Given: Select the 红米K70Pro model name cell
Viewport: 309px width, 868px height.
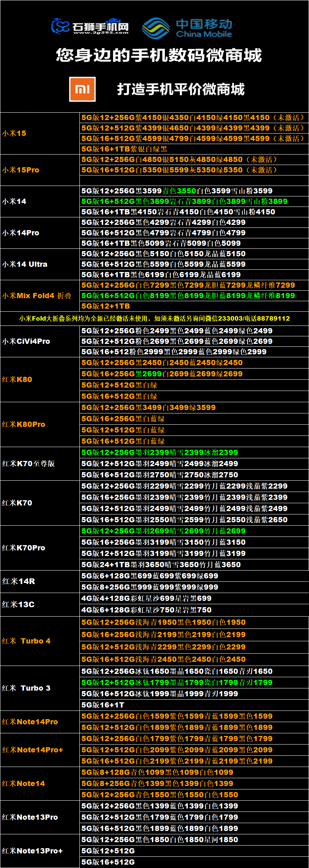Looking at the screenshot, I should tap(40, 548).
